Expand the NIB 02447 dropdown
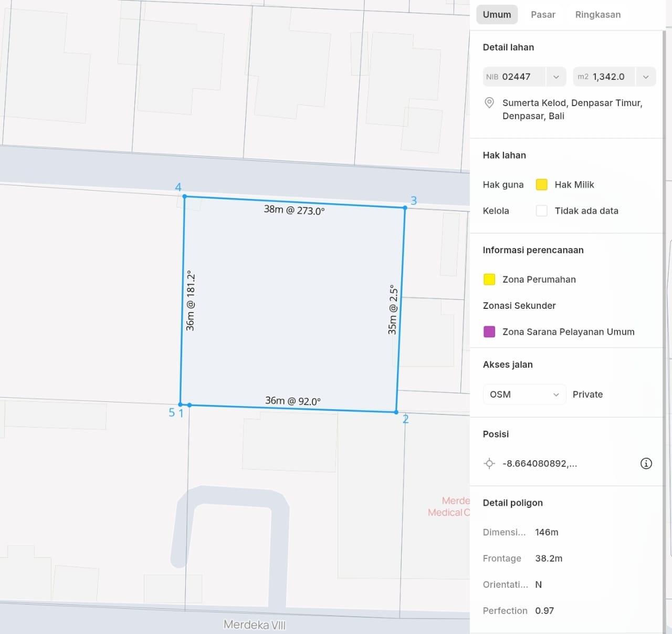This screenshot has height=634, width=672. (556, 77)
